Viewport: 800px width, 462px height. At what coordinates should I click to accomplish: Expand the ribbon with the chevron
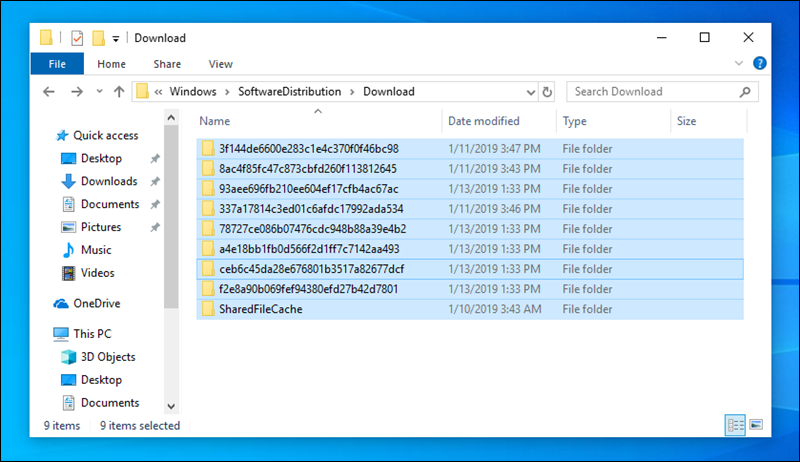click(738, 63)
